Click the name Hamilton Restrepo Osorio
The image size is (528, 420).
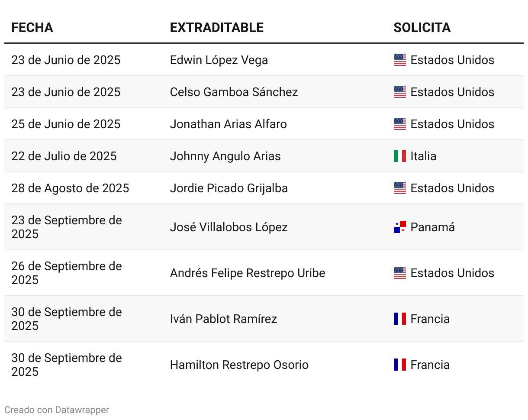coord(239,365)
